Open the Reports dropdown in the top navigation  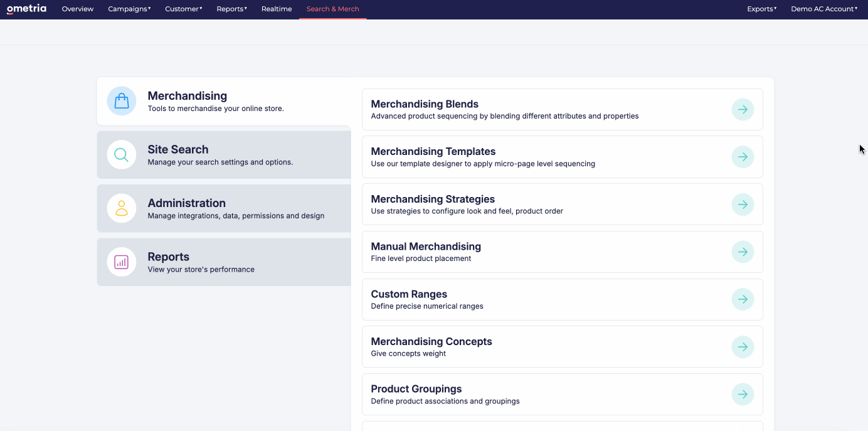pyautogui.click(x=232, y=9)
